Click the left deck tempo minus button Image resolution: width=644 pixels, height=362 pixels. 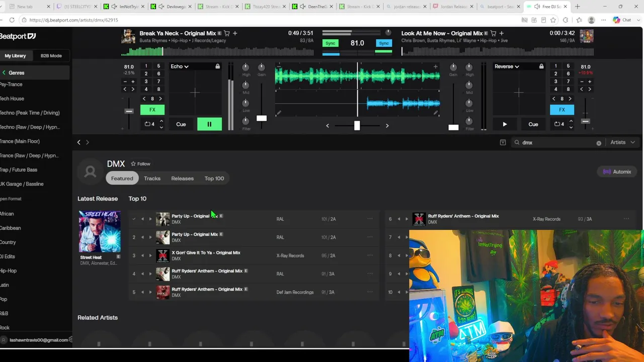[x=125, y=81]
